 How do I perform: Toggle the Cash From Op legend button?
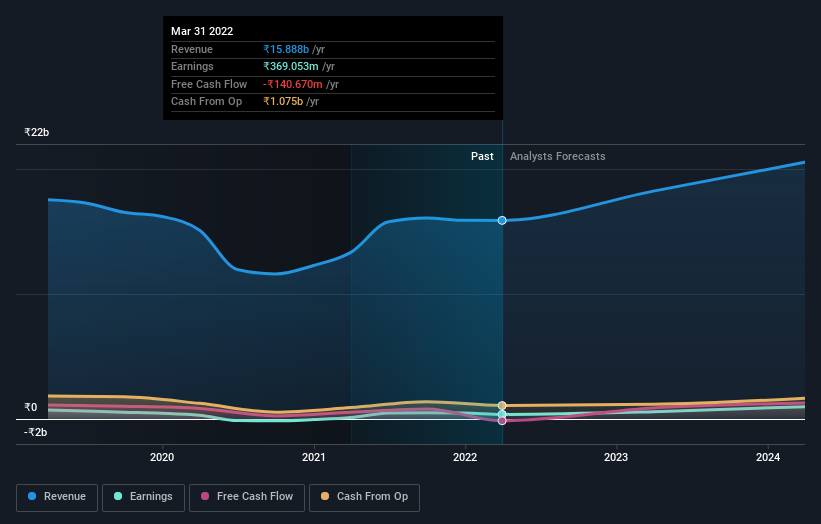(364, 497)
